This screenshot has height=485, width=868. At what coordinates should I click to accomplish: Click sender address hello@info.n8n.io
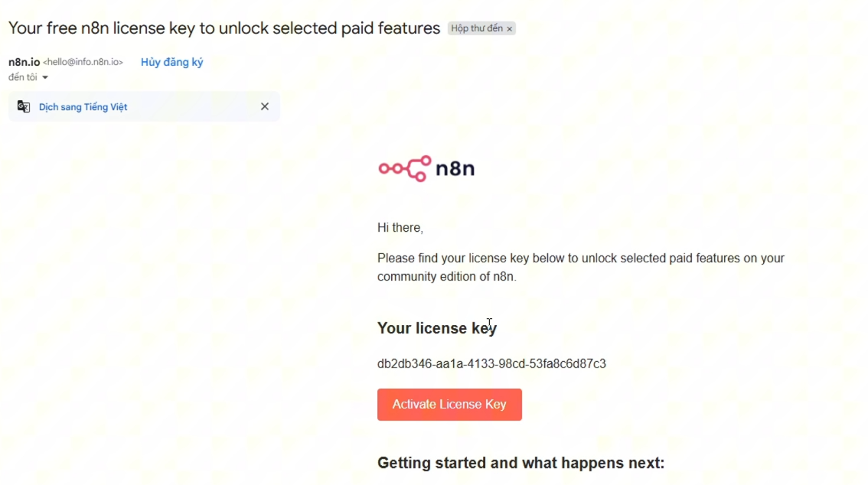83,62
